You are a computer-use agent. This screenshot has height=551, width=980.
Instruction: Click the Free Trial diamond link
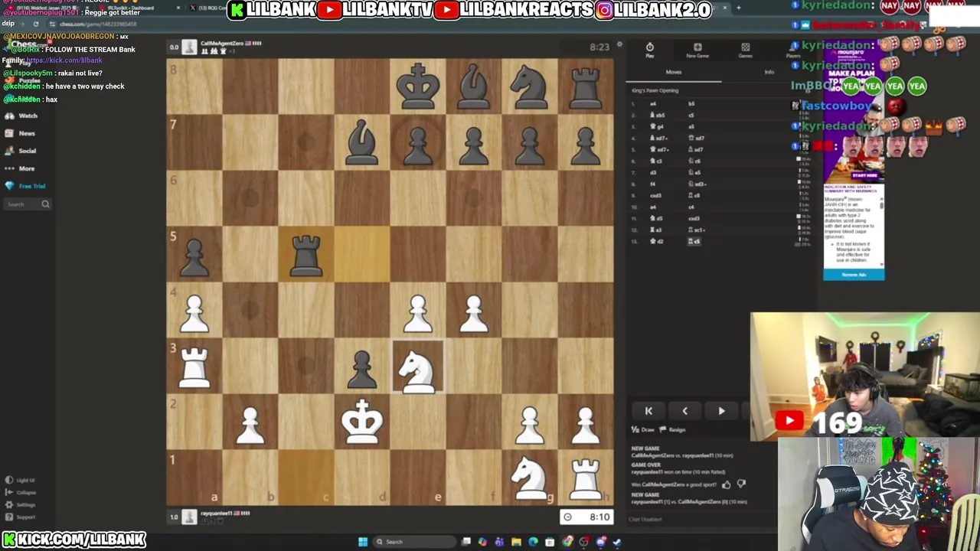[x=25, y=186]
